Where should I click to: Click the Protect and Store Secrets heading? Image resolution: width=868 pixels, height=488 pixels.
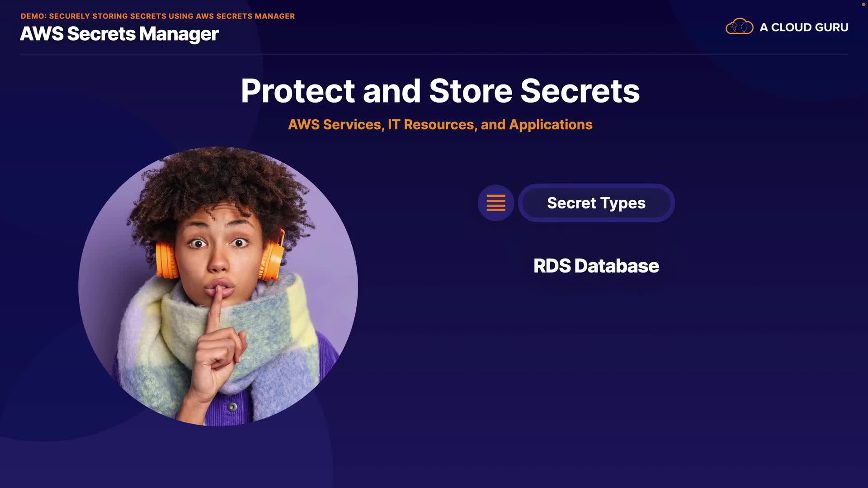440,91
